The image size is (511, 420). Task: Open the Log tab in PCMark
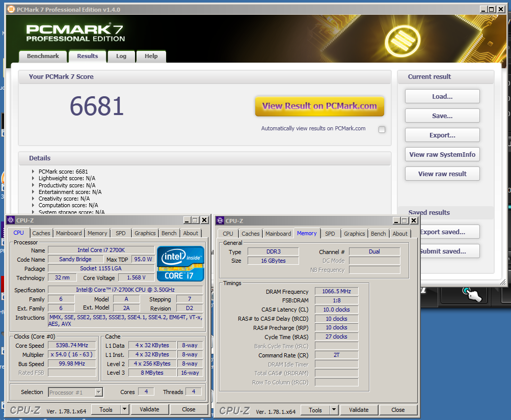[121, 56]
